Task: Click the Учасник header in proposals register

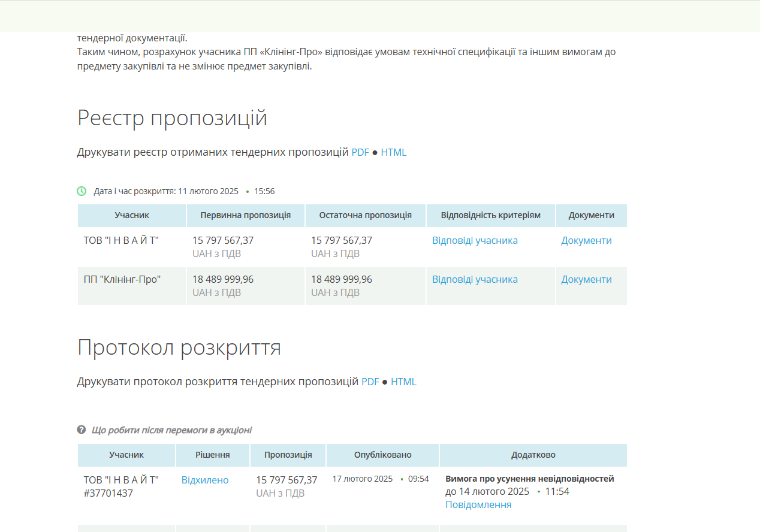Action: click(x=132, y=215)
